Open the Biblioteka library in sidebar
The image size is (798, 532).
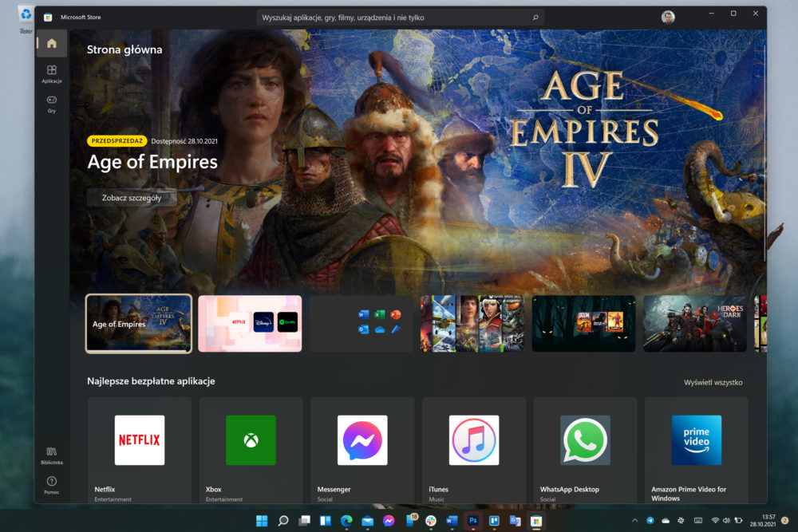click(x=51, y=455)
